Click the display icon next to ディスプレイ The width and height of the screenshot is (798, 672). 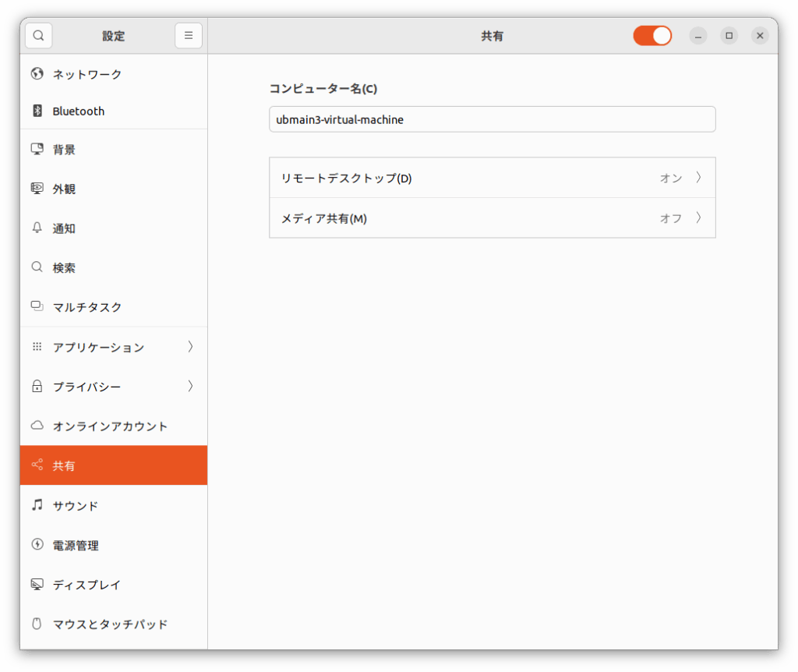(37, 584)
